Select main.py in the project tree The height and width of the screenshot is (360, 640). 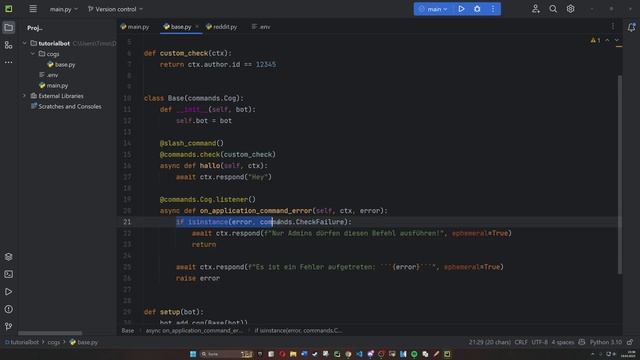(53, 86)
